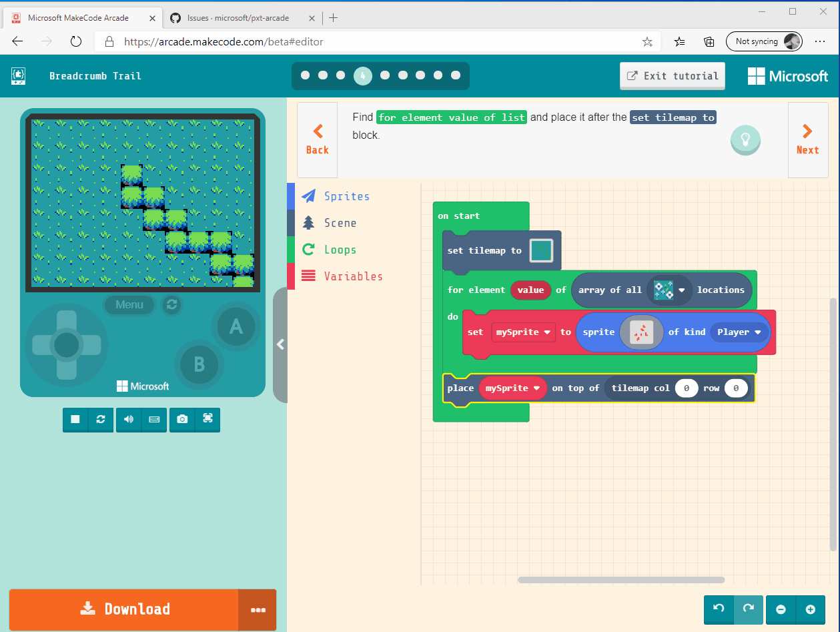
Task: Collapse the simulator panel with the arrow
Action: point(280,345)
